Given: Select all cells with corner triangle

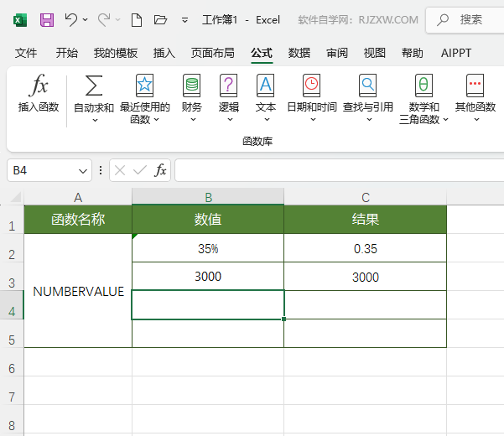Looking at the screenshot, I should [x=15, y=197].
